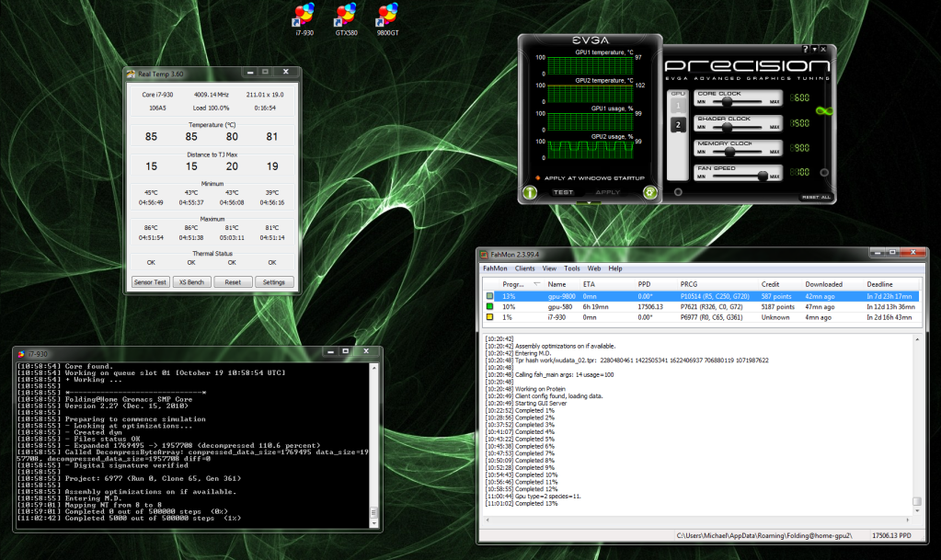Open the GTX580 desktop shortcut
This screenshot has height=560, width=941.
point(346,19)
